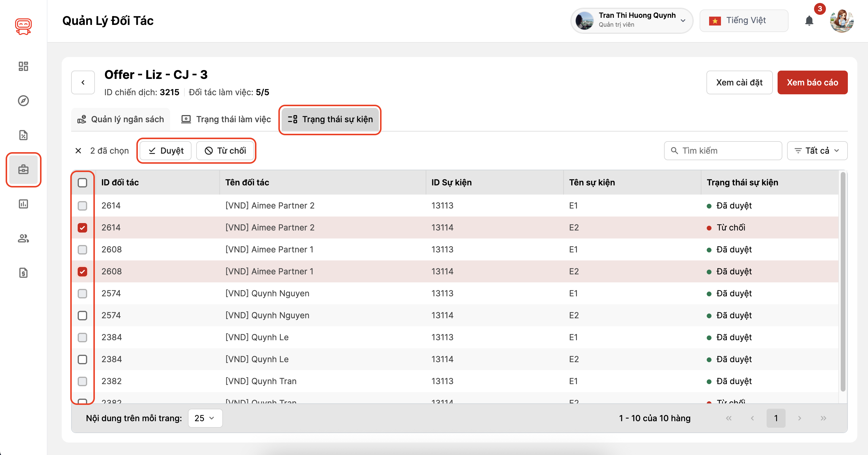The height and width of the screenshot is (455, 868).
Task: Open the Tiếng Việt language selector
Action: coord(743,21)
